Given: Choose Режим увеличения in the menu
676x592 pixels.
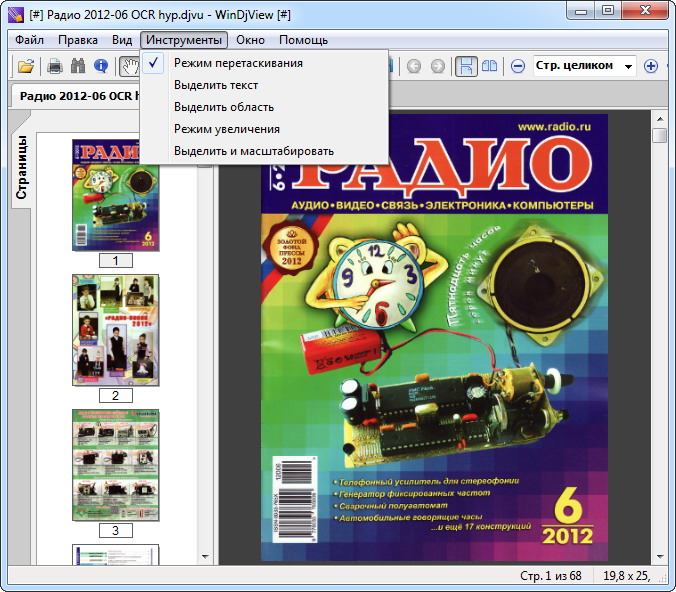Looking at the screenshot, I should click(264, 129).
